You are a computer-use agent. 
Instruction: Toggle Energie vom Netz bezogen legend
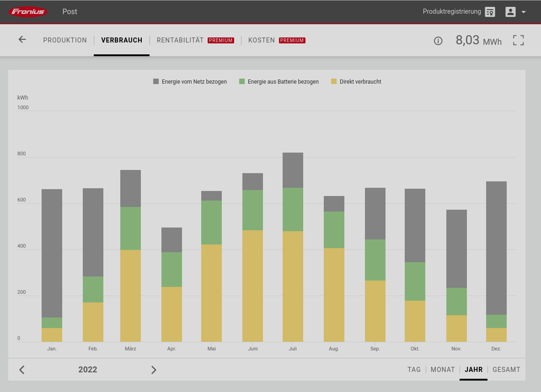tap(190, 82)
